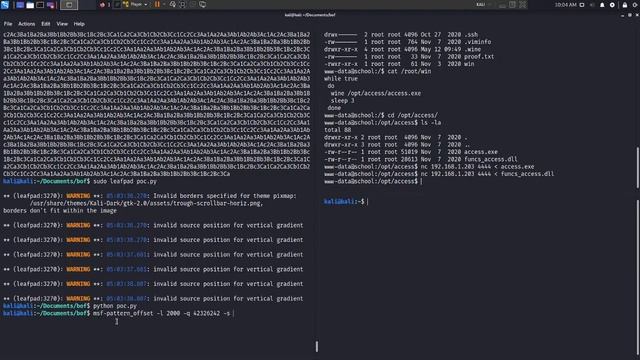The width and height of the screenshot is (640, 360).
Task: Click the 'cd /opt/access/' command text
Action: tap(412, 116)
